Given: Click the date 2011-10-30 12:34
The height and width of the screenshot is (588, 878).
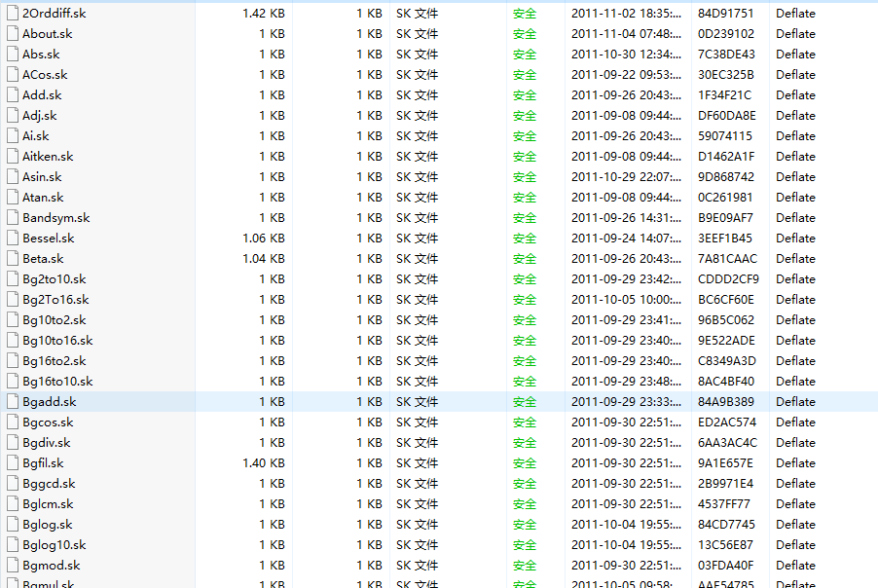Looking at the screenshot, I should [627, 54].
